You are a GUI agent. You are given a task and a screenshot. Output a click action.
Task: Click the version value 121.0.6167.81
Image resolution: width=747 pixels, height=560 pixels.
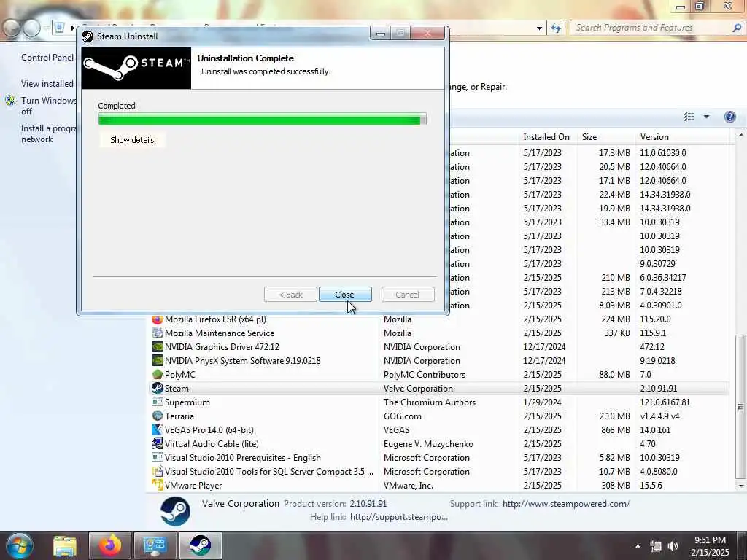coord(665,402)
